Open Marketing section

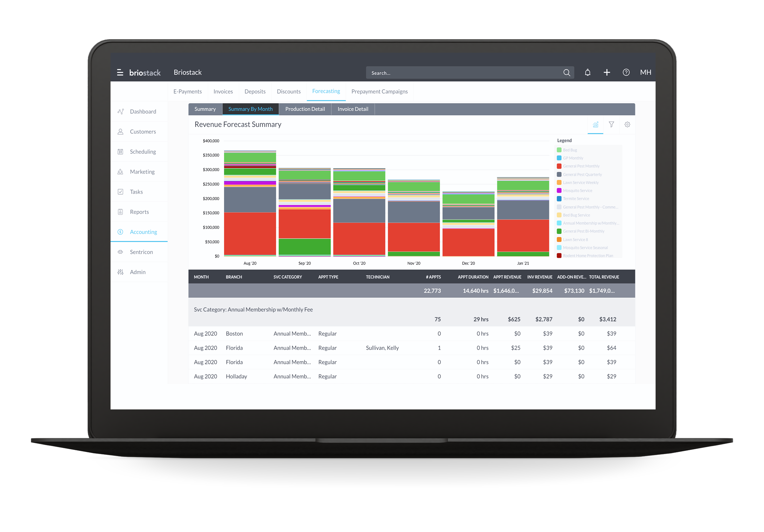coord(139,172)
